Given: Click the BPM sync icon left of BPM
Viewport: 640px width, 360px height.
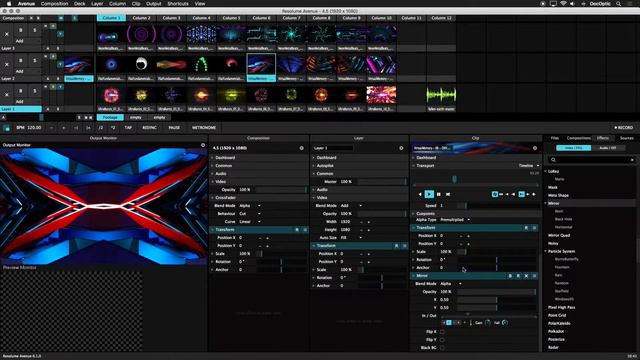Looking at the screenshot, I should (7, 128).
